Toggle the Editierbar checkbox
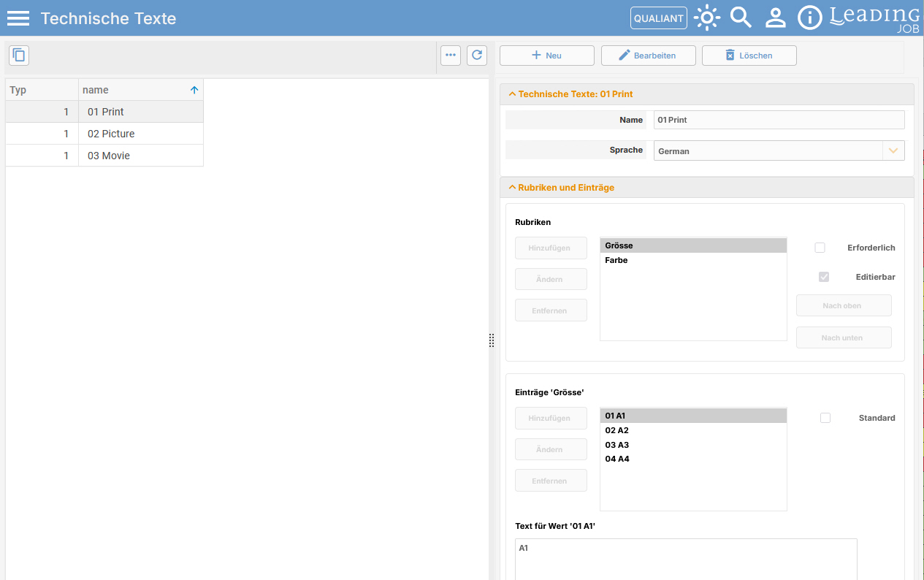 point(824,277)
